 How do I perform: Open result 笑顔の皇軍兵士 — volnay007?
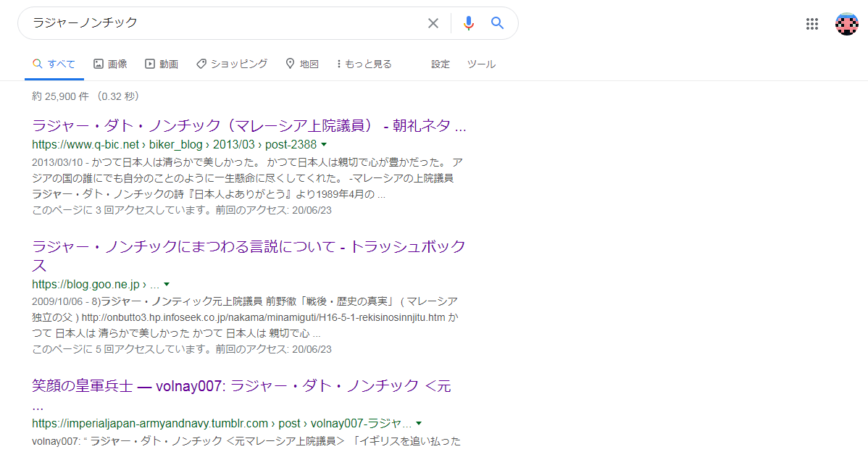(241, 395)
